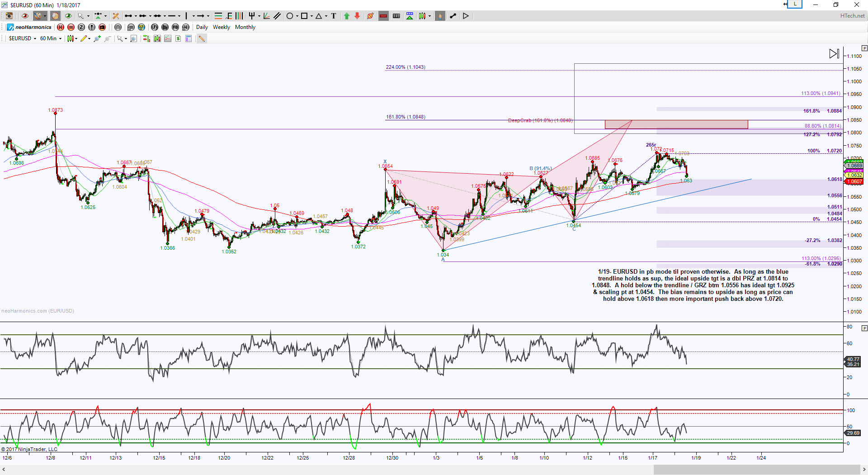Select the Andrews pitchfork drawing tool
Screen dimensions: 868x475
pyautogui.click(x=252, y=16)
